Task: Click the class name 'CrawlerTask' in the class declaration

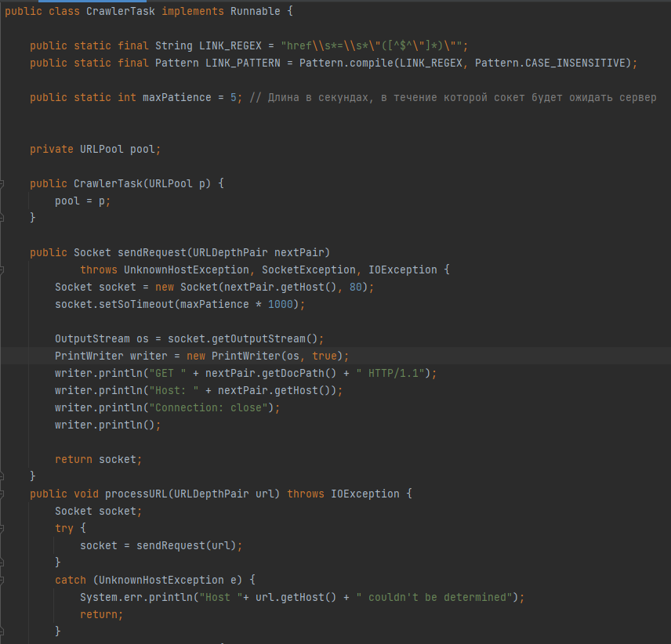Action: pos(120,12)
